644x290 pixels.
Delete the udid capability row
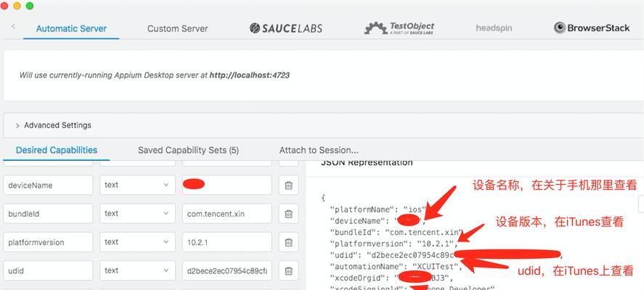[x=288, y=270]
